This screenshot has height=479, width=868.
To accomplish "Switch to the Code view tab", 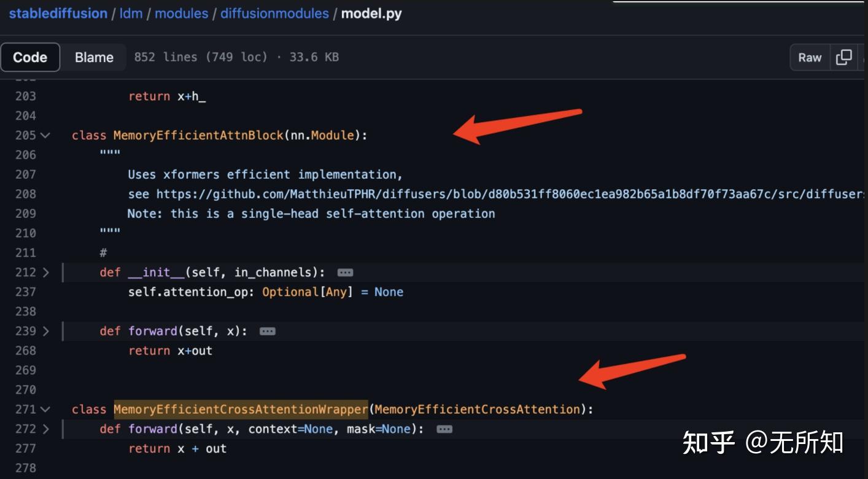I will pyautogui.click(x=30, y=57).
